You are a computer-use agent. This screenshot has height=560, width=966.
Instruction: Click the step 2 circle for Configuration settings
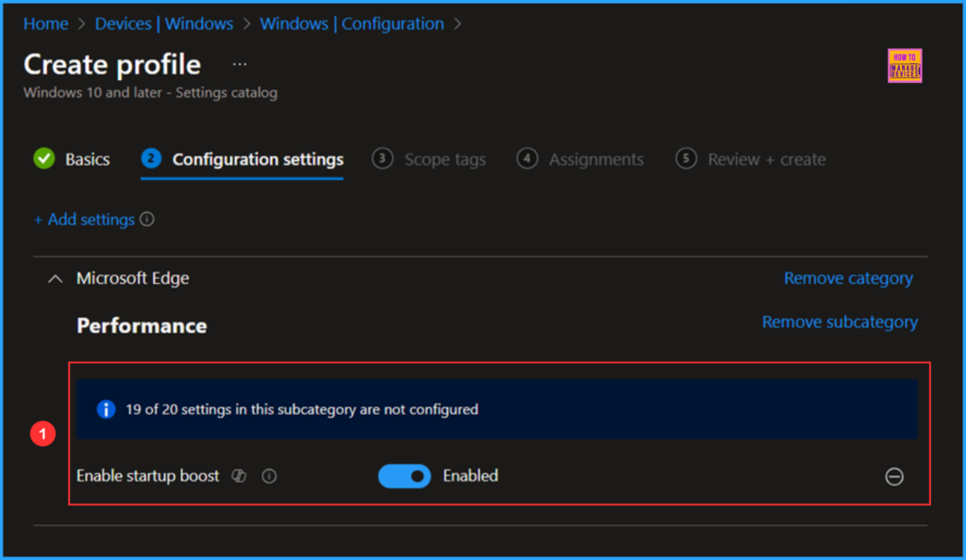(151, 158)
